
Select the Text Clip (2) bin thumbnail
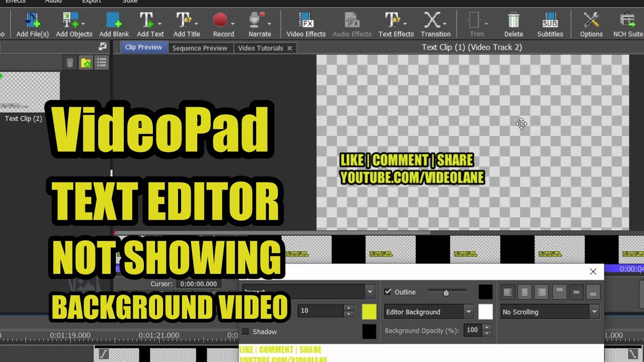pyautogui.click(x=30, y=92)
